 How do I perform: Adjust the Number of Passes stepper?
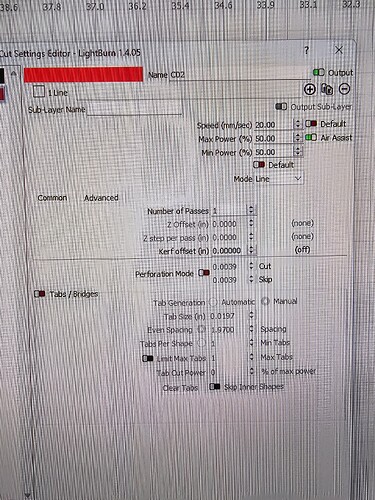[251, 210]
